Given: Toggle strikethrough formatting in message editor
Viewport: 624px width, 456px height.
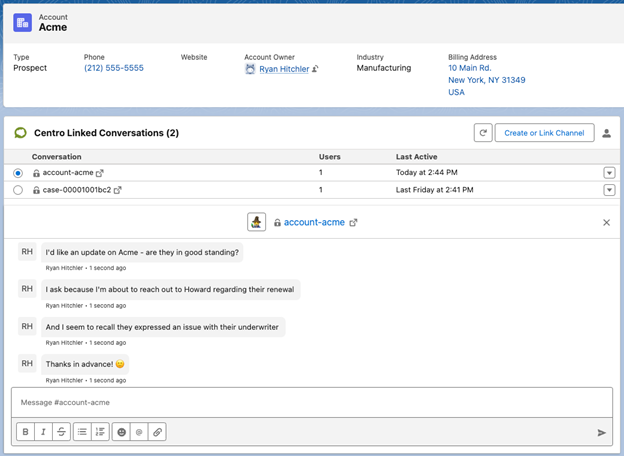Looking at the screenshot, I should pyautogui.click(x=61, y=432).
